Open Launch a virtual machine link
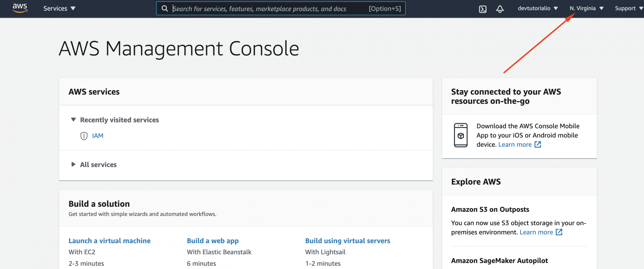The height and width of the screenshot is (269, 644). coord(109,241)
